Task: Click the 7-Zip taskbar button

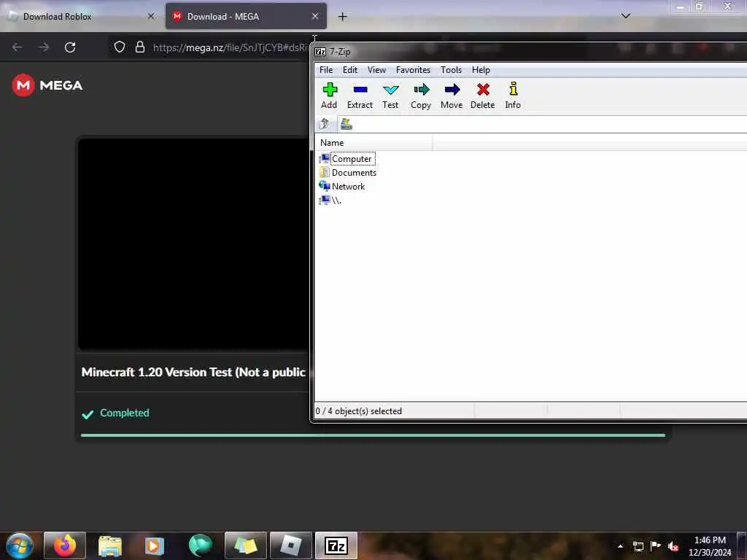Action: [x=336, y=545]
